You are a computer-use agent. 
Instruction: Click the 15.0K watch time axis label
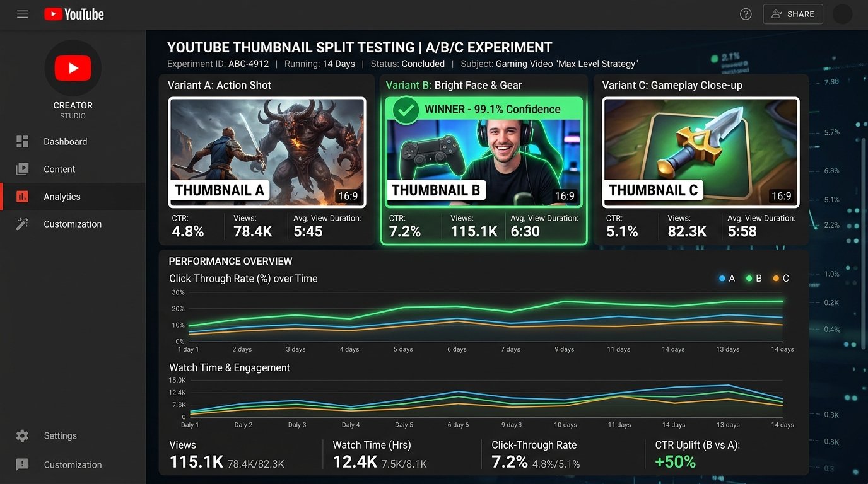point(177,381)
